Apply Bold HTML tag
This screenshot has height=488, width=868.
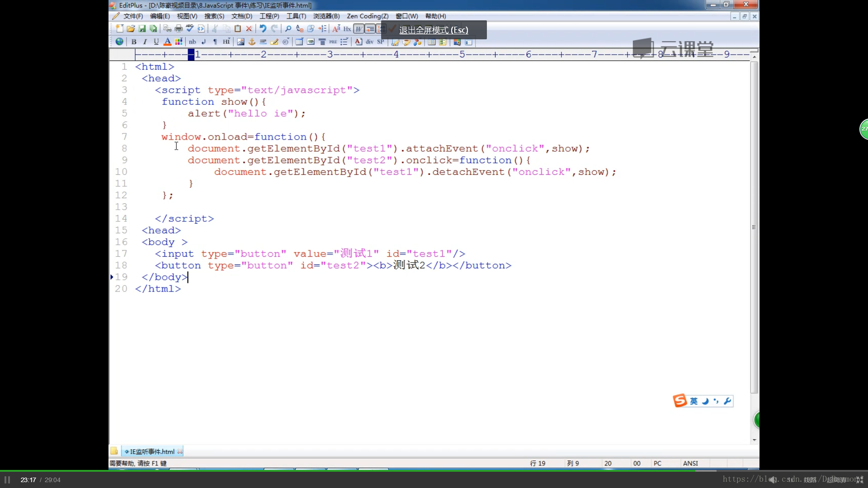click(x=134, y=42)
